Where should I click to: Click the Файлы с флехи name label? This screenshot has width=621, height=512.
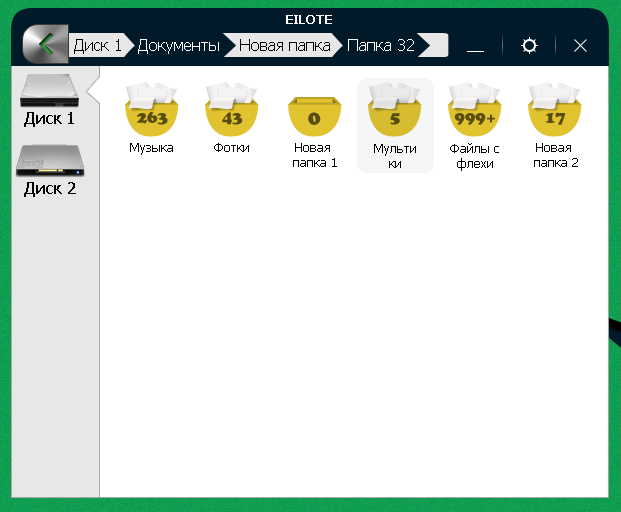(474, 155)
